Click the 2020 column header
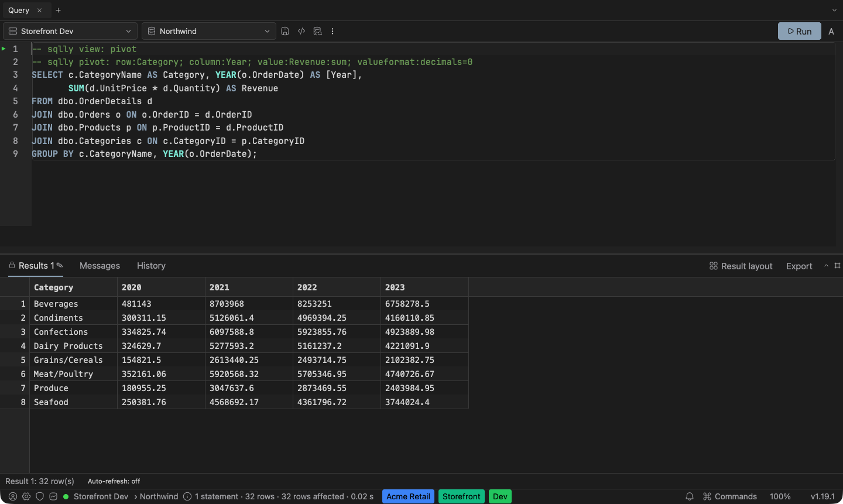The width and height of the screenshot is (843, 504). (x=161, y=287)
